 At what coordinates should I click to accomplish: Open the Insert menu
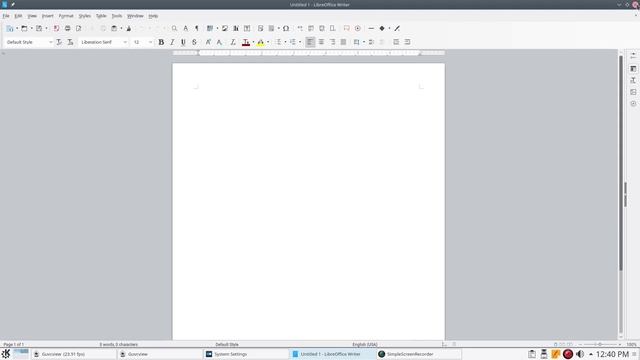tap(47, 16)
